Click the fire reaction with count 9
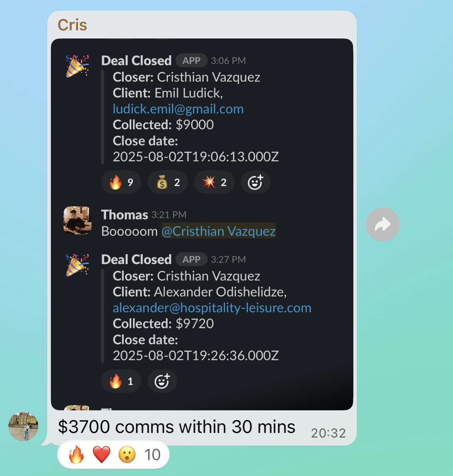The image size is (453, 476). pyautogui.click(x=121, y=182)
